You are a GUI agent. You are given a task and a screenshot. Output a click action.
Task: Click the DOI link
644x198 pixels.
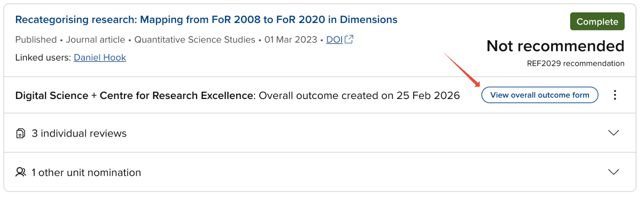click(334, 40)
